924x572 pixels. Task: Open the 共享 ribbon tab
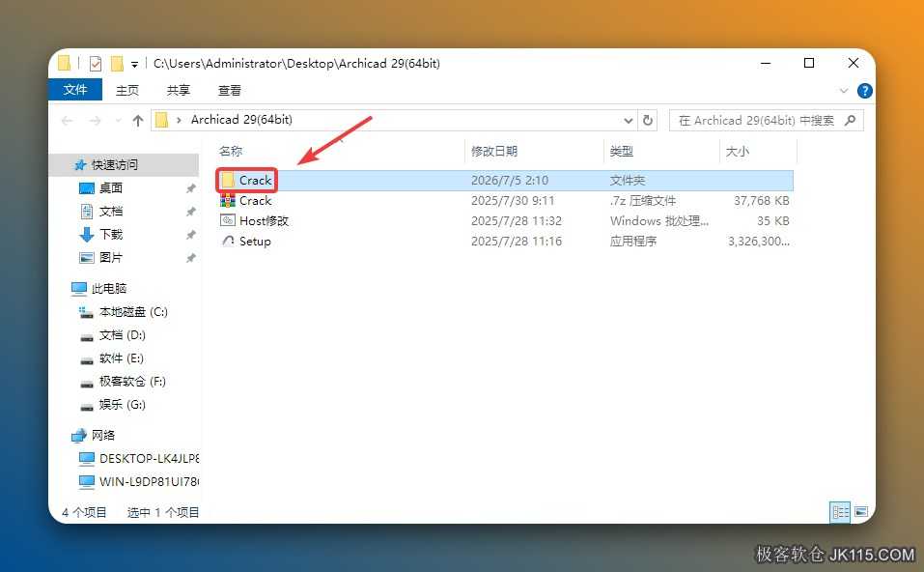(x=178, y=90)
